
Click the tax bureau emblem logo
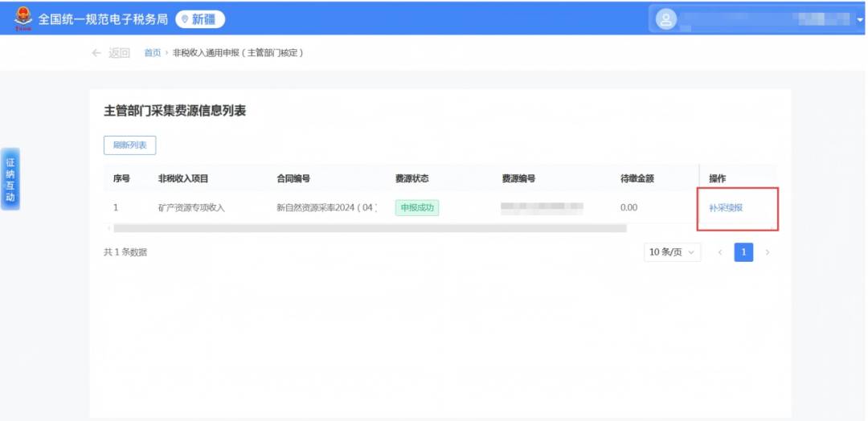(23, 18)
